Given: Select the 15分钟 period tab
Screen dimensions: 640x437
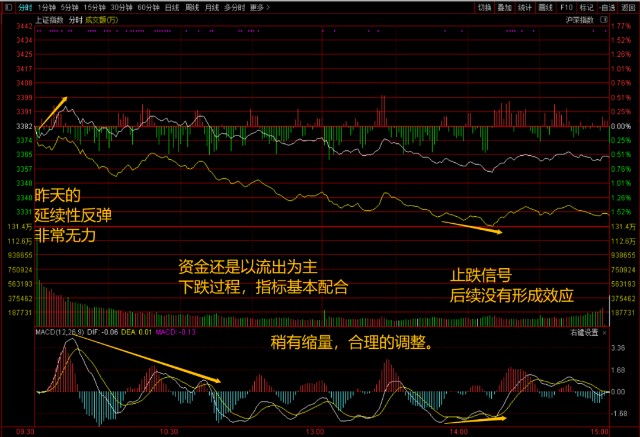Looking at the screenshot, I should click(94, 7).
